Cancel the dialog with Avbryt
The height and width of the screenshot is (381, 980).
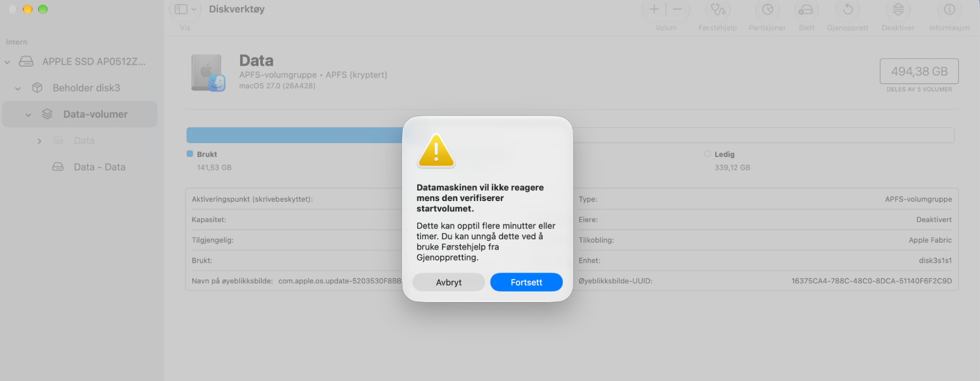(x=449, y=282)
